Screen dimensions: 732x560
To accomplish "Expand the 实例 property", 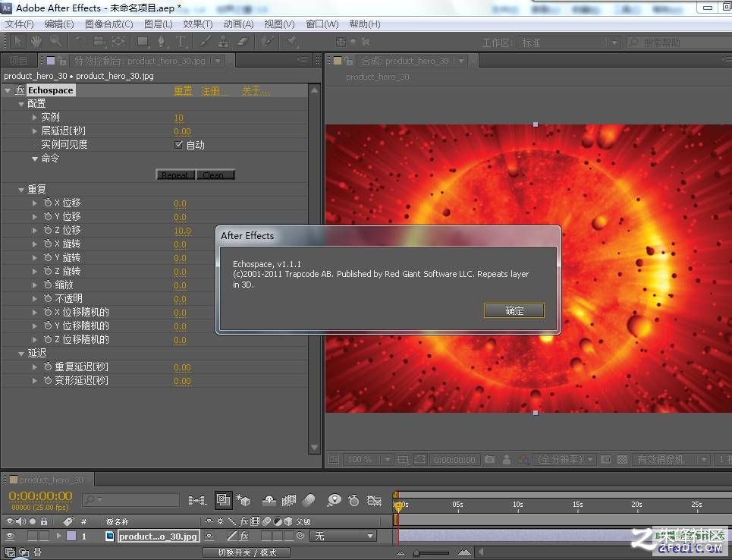I will pos(35,117).
